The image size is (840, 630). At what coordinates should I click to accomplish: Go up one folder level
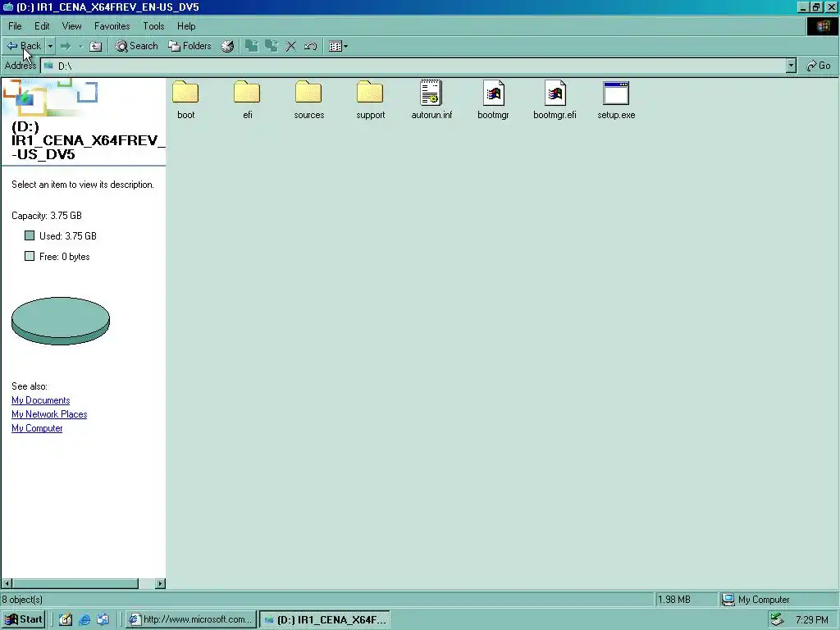pyautogui.click(x=96, y=46)
